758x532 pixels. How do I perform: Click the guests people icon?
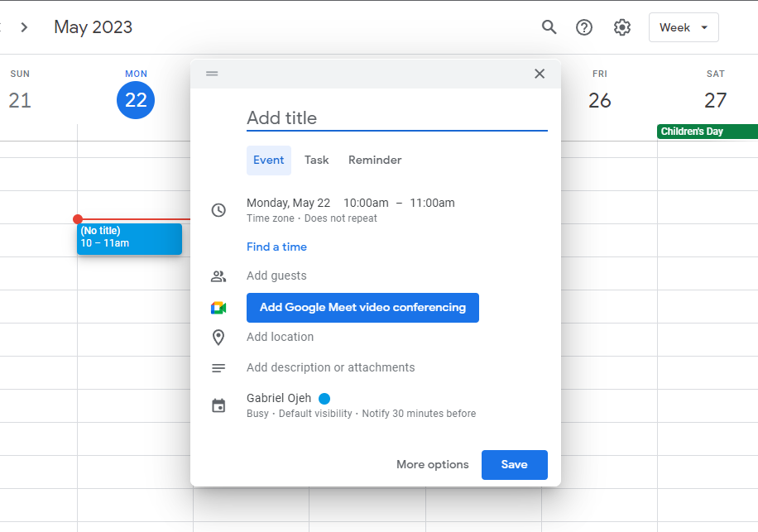[x=218, y=276]
